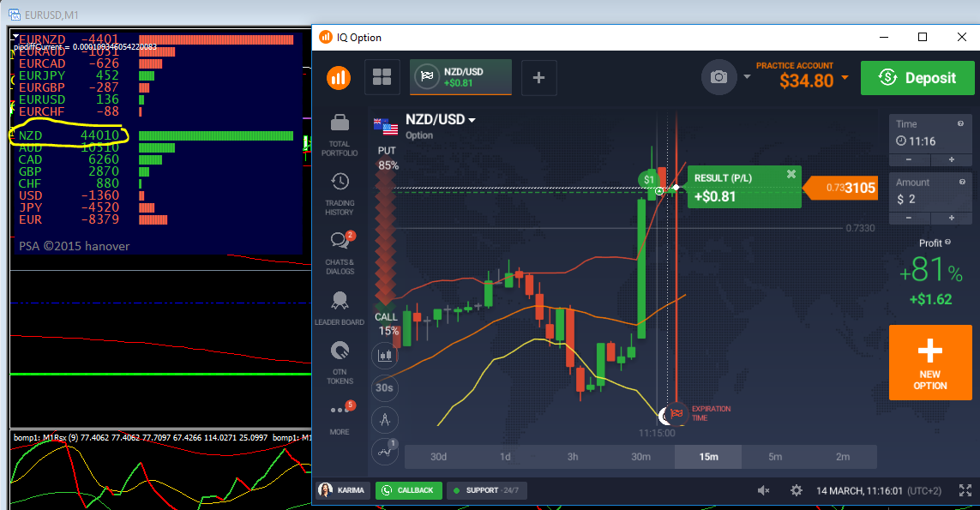The image size is (980, 510).
Task: Open Karima manager profile
Action: (343, 490)
